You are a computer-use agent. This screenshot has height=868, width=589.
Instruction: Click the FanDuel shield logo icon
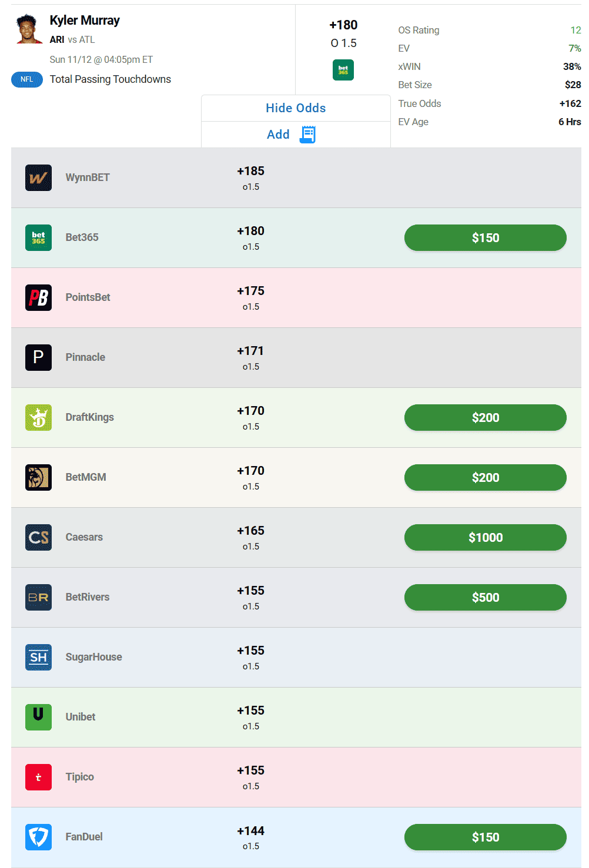click(38, 837)
